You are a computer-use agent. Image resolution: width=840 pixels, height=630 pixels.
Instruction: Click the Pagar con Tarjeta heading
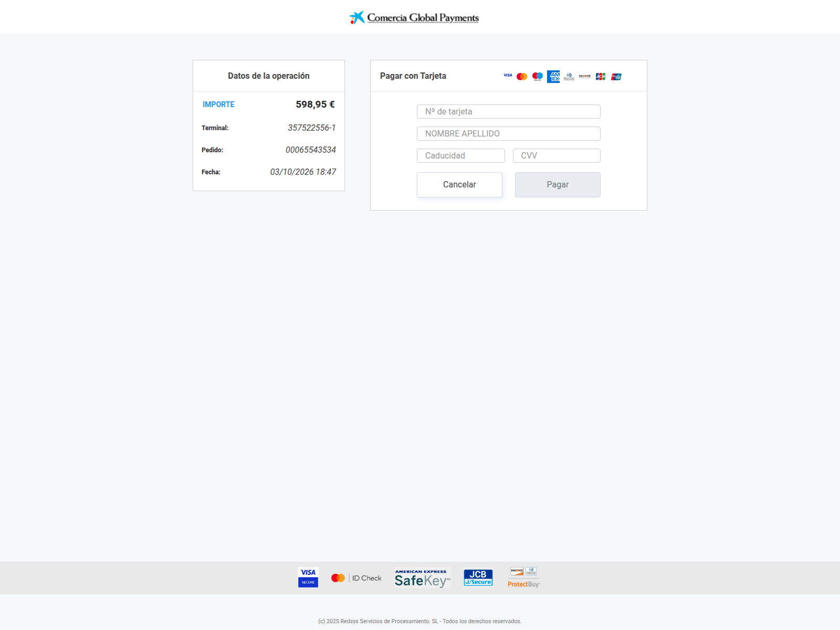413,76
